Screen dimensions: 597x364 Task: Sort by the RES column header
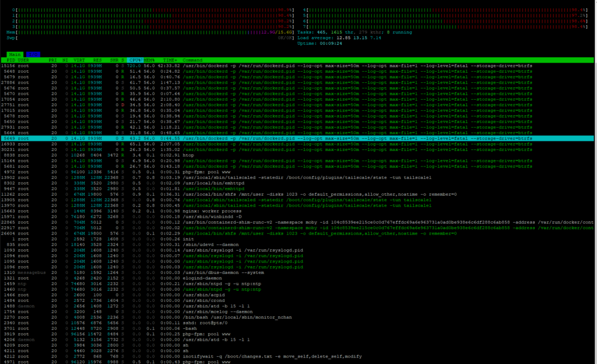pyautogui.click(x=97, y=60)
